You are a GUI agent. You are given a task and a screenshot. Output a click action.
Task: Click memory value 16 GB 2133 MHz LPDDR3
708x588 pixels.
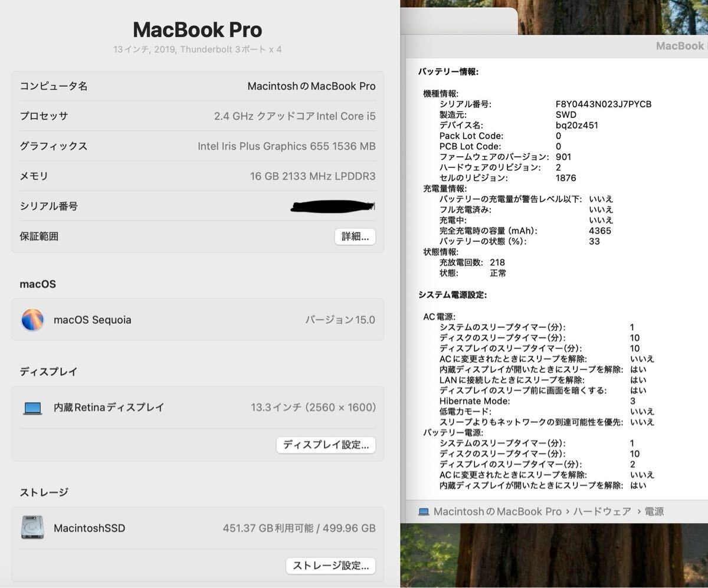(313, 176)
